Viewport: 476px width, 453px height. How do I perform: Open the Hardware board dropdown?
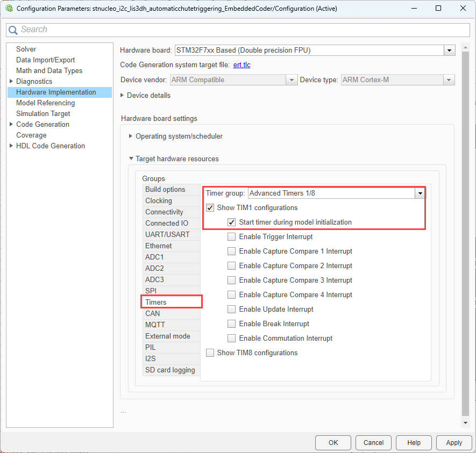449,50
